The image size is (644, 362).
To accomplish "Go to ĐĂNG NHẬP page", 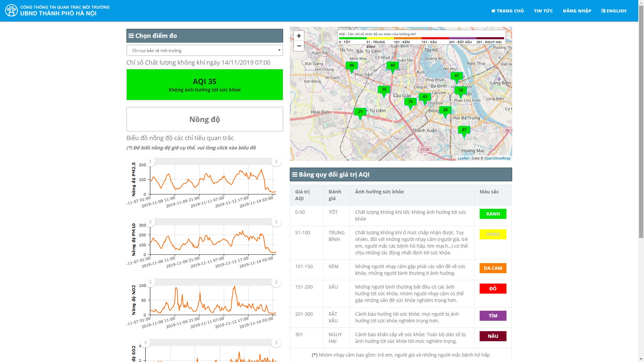I will [x=577, y=11].
